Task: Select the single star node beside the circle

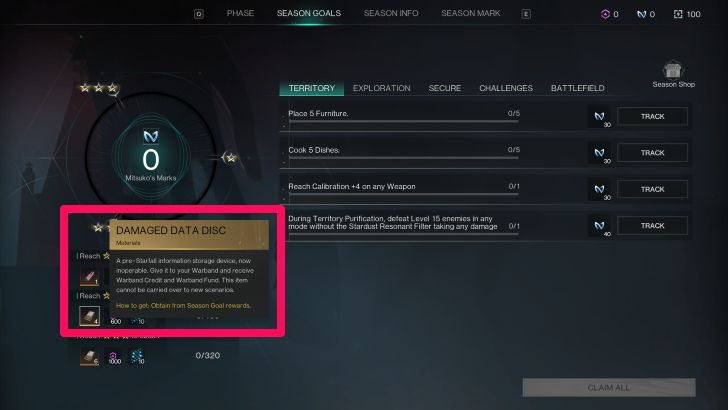Action: click(230, 158)
